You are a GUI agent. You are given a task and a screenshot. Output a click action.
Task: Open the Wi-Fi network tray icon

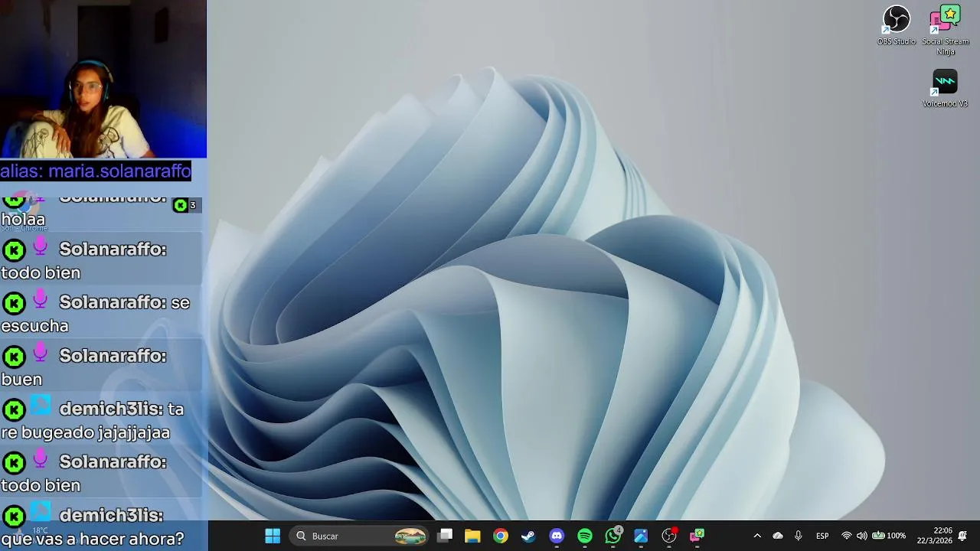coord(846,536)
